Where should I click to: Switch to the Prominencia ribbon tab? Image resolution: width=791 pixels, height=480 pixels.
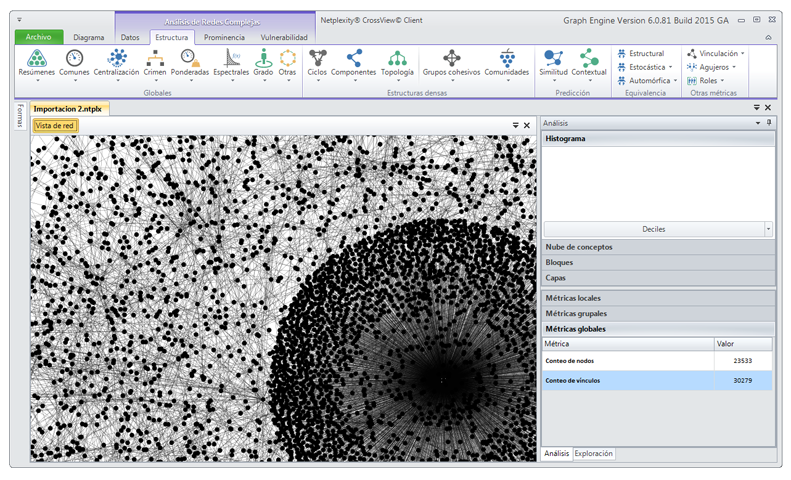click(x=224, y=37)
